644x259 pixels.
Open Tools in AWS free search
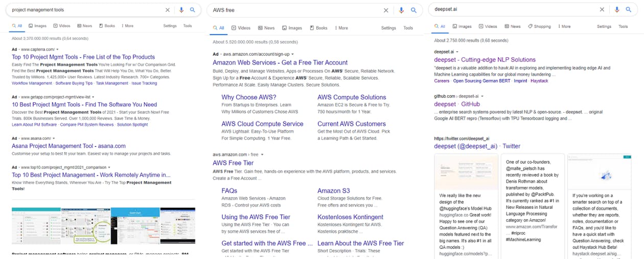(408, 28)
